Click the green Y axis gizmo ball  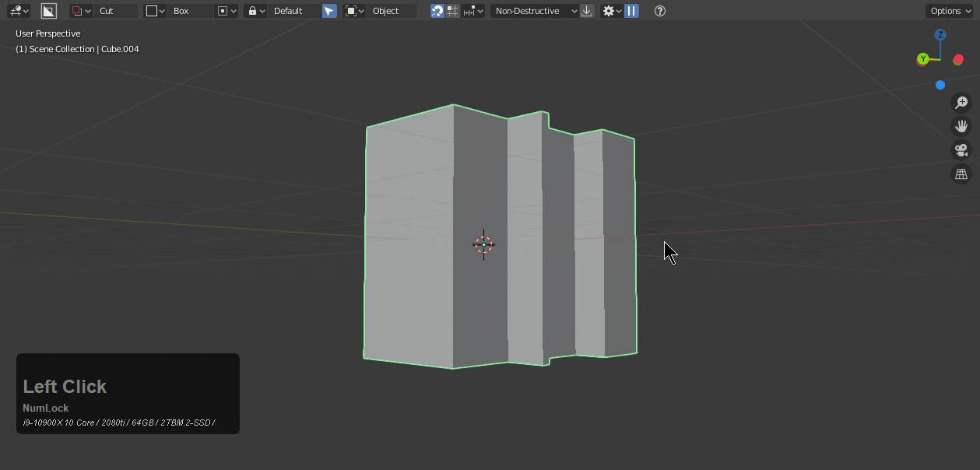(x=922, y=59)
